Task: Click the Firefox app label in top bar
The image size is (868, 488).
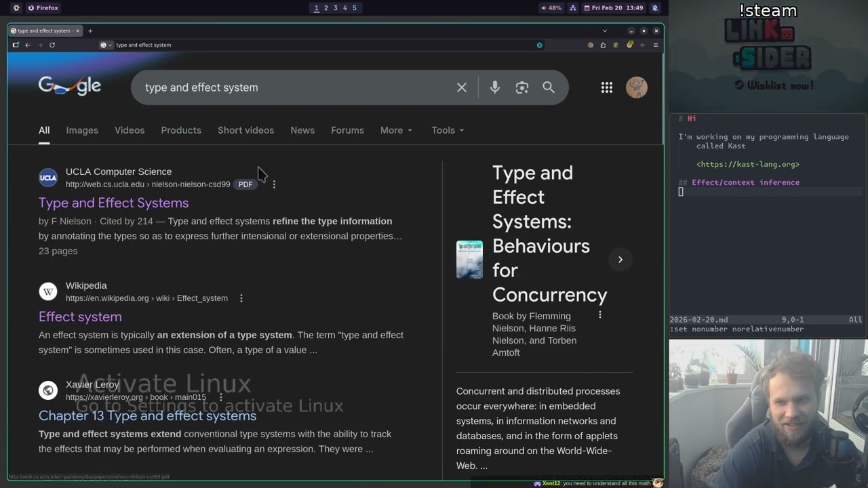Action: (43, 8)
